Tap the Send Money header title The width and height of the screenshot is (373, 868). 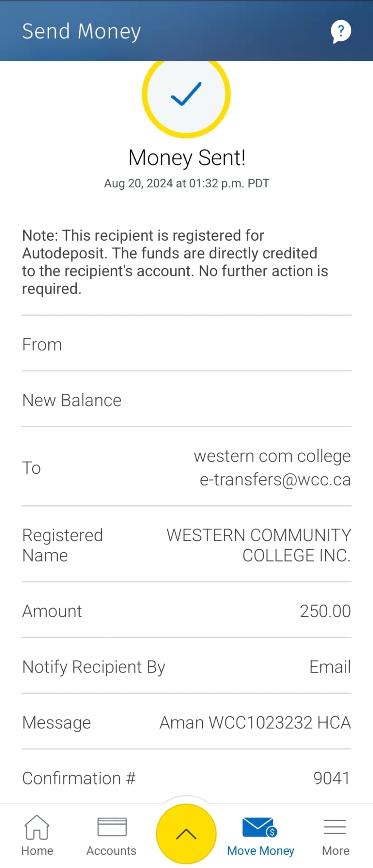point(81,31)
